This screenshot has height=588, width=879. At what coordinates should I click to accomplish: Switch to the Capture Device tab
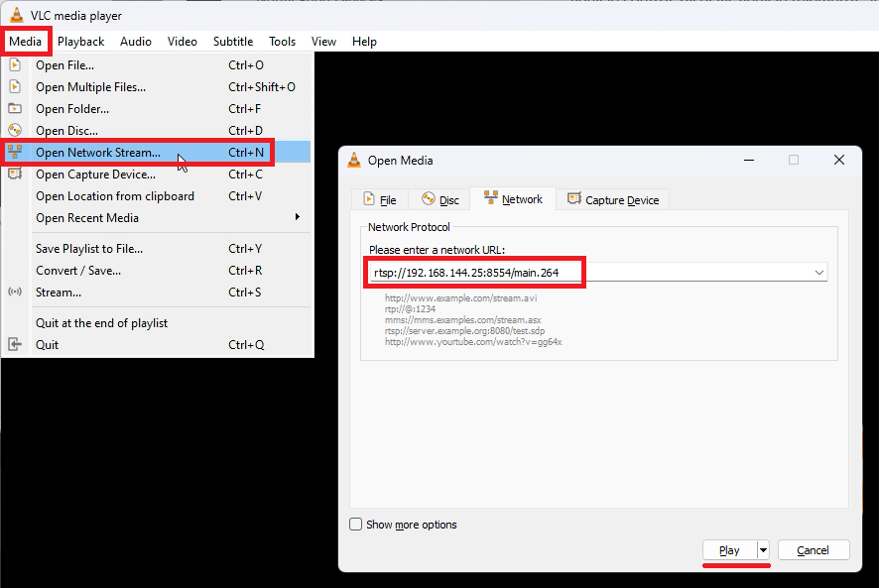(613, 199)
